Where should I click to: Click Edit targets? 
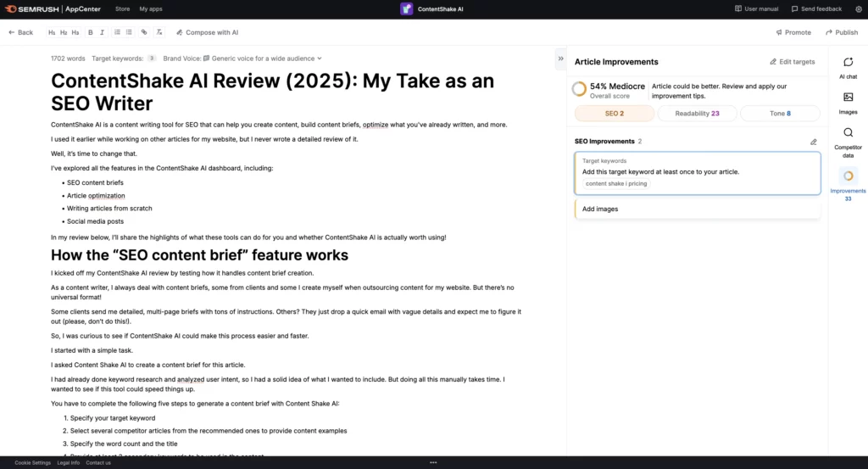tap(793, 62)
